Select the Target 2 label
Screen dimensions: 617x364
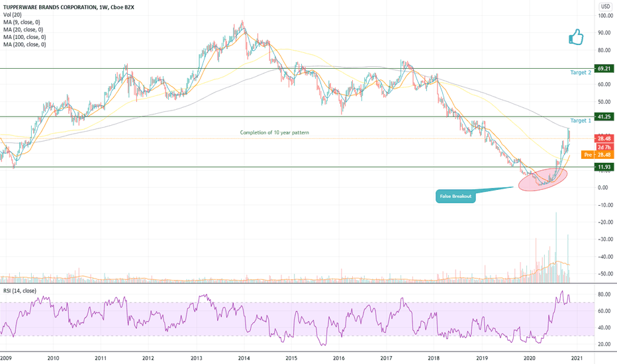(x=581, y=72)
